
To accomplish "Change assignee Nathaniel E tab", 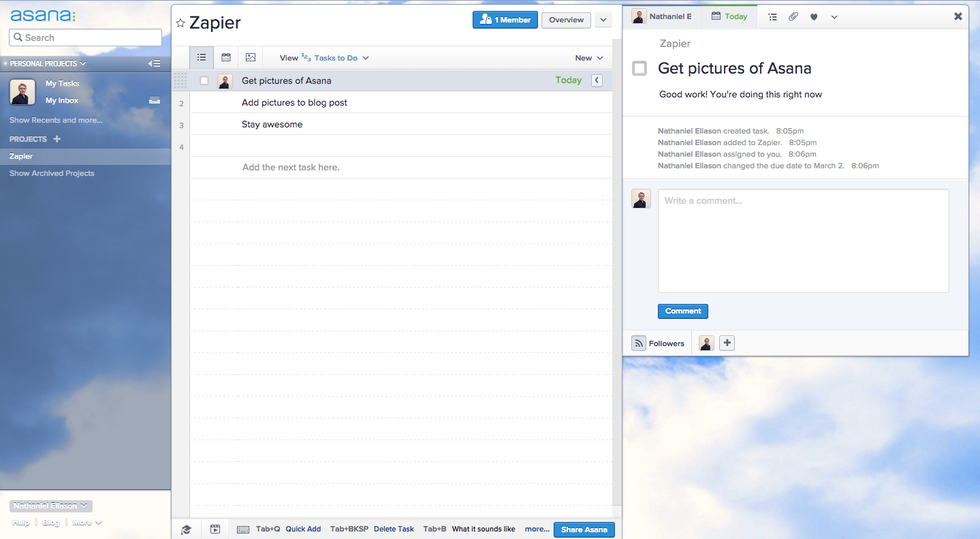I will click(663, 16).
